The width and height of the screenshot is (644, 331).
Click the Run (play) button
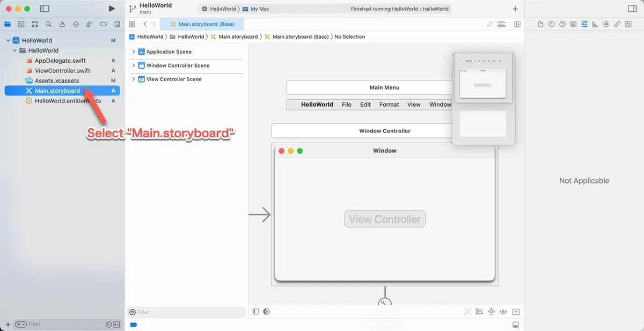tap(112, 9)
